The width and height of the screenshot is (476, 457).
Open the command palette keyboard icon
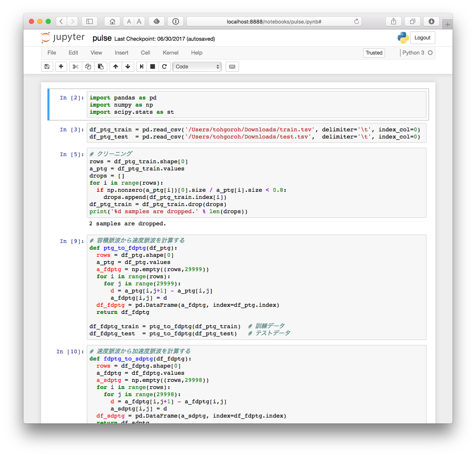click(232, 66)
